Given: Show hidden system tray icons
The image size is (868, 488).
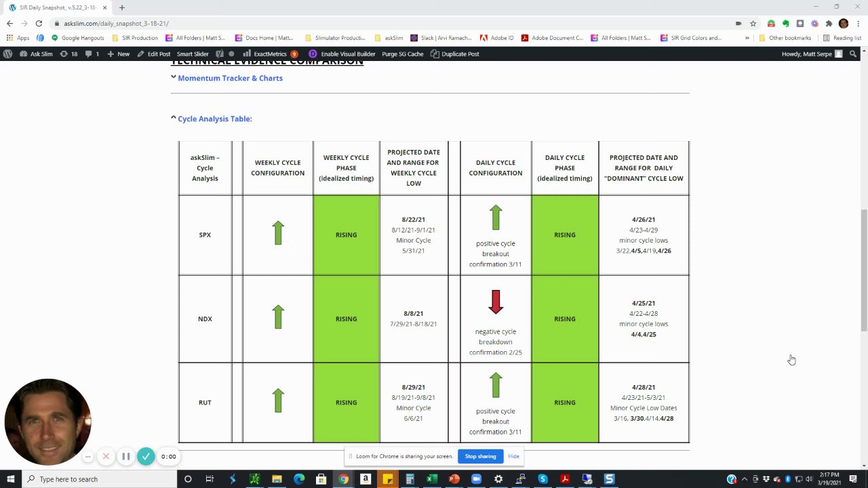Looking at the screenshot, I should (x=744, y=479).
